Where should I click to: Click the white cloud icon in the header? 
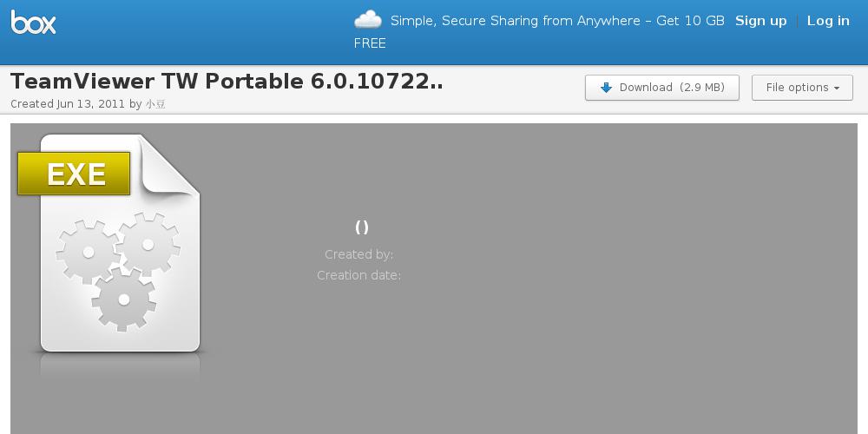pos(368,20)
